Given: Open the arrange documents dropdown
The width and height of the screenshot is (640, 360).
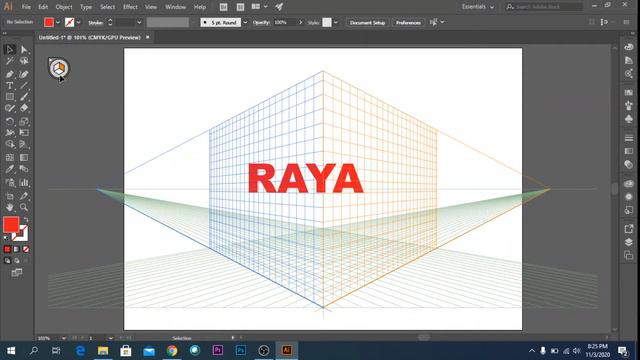Looking at the screenshot, I should (260, 7).
